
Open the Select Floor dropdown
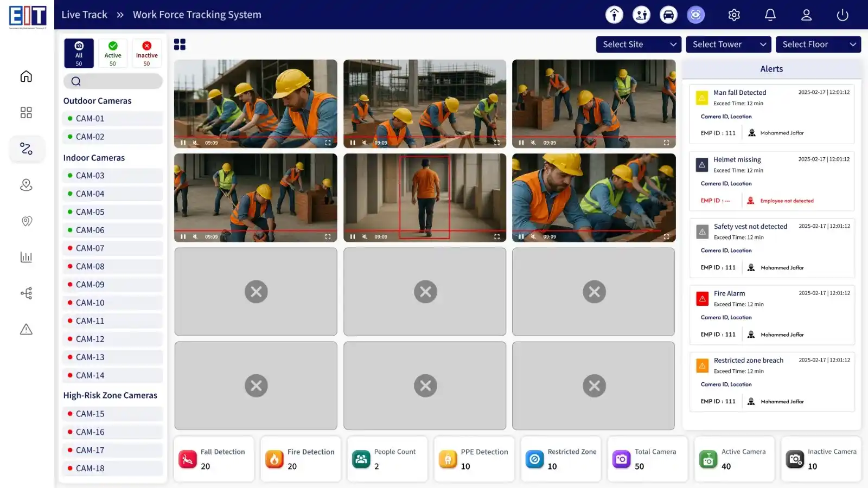click(x=818, y=44)
